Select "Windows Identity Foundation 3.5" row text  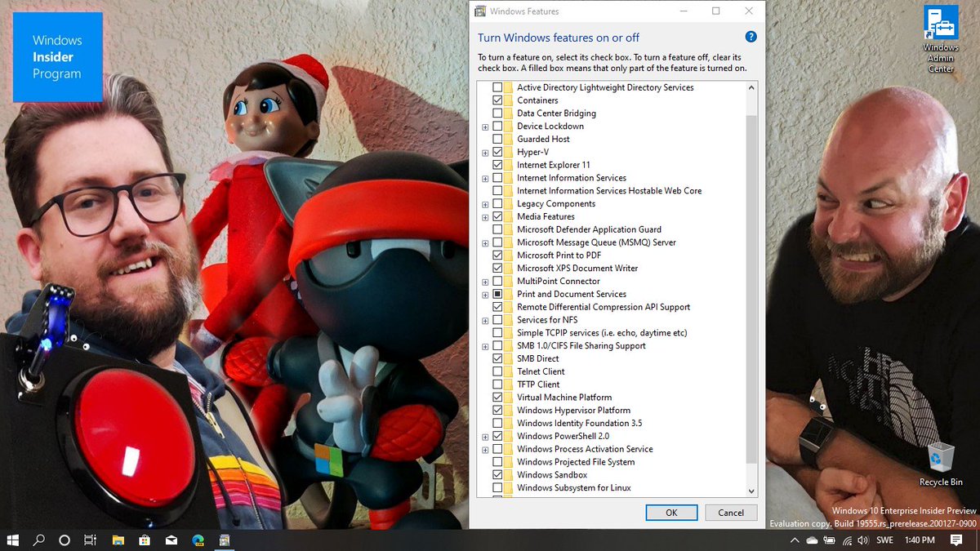tap(579, 424)
